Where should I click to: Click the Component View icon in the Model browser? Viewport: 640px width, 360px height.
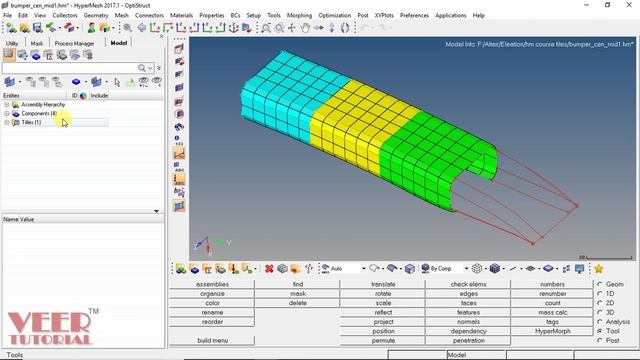click(x=36, y=55)
